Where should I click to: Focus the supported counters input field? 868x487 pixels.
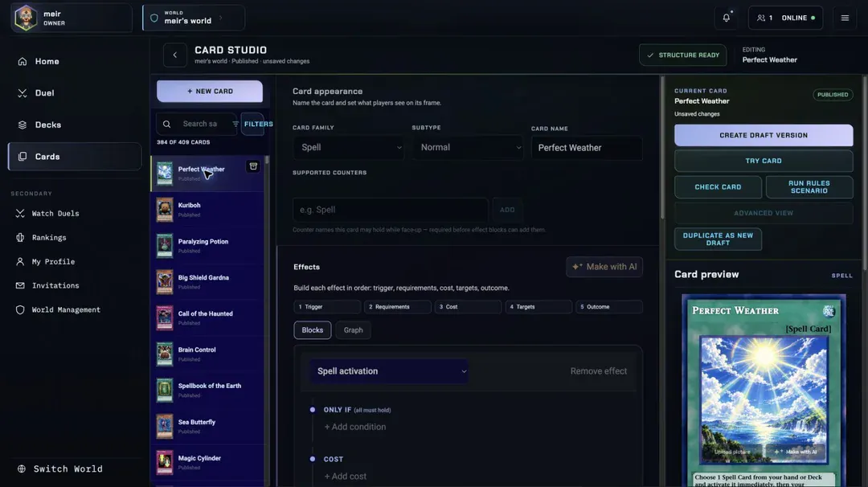391,210
